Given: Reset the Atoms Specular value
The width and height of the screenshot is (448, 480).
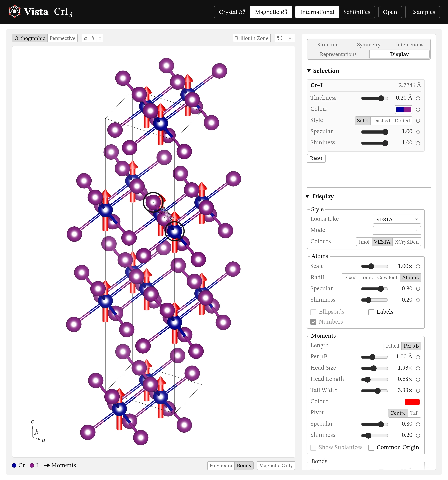Looking at the screenshot, I should [418, 289].
